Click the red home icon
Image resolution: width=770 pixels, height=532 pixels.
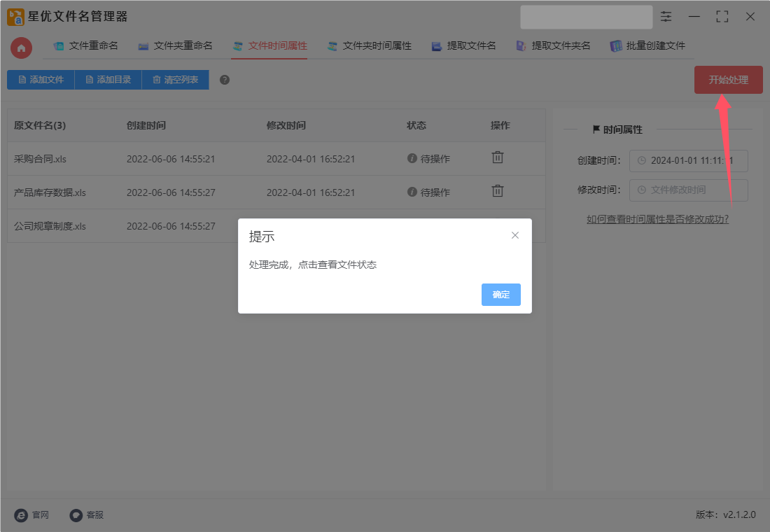click(x=21, y=48)
